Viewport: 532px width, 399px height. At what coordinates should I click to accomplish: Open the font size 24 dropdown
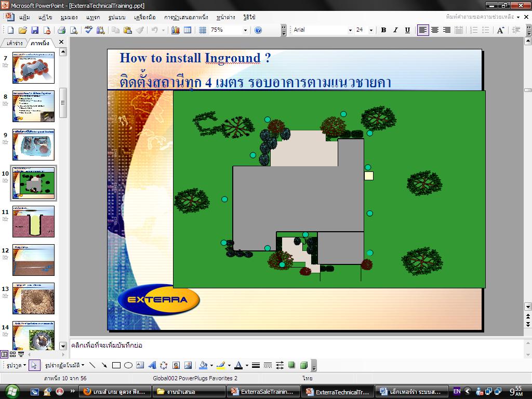371,30
